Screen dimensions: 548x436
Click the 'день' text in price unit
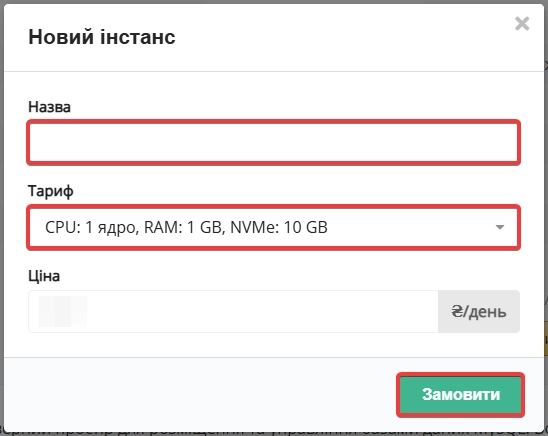[x=487, y=312]
